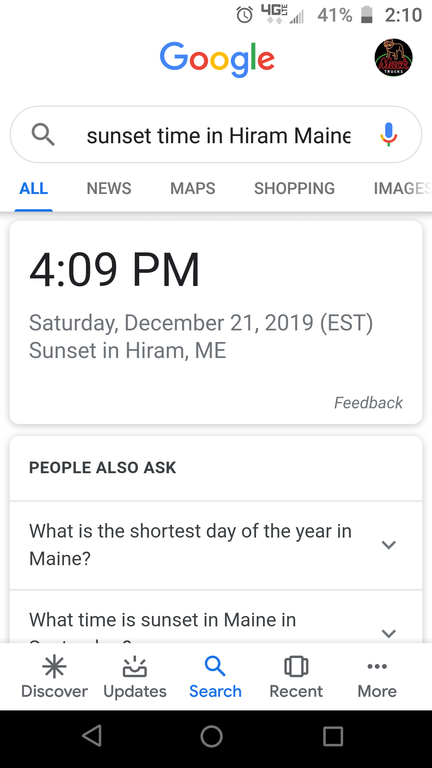Tap the Android recent apps square
This screenshot has height=768, width=432.
(333, 736)
